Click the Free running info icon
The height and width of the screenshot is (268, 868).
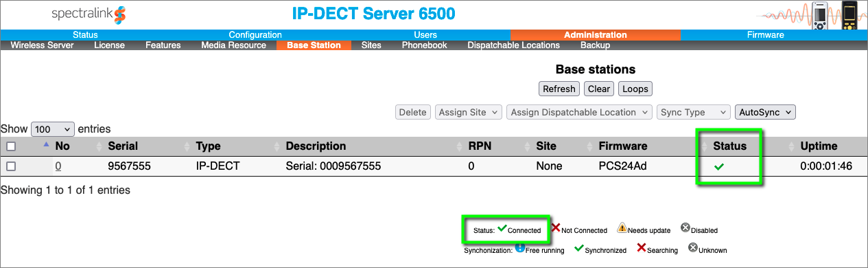[x=519, y=248]
